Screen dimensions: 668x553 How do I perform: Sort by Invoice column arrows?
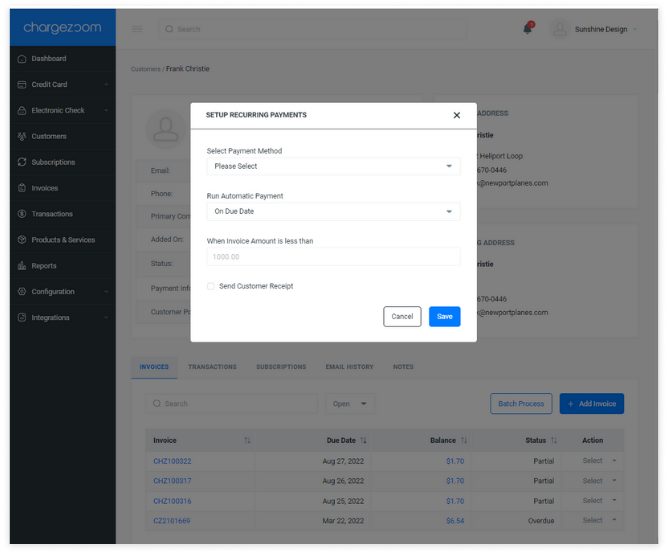(x=247, y=441)
